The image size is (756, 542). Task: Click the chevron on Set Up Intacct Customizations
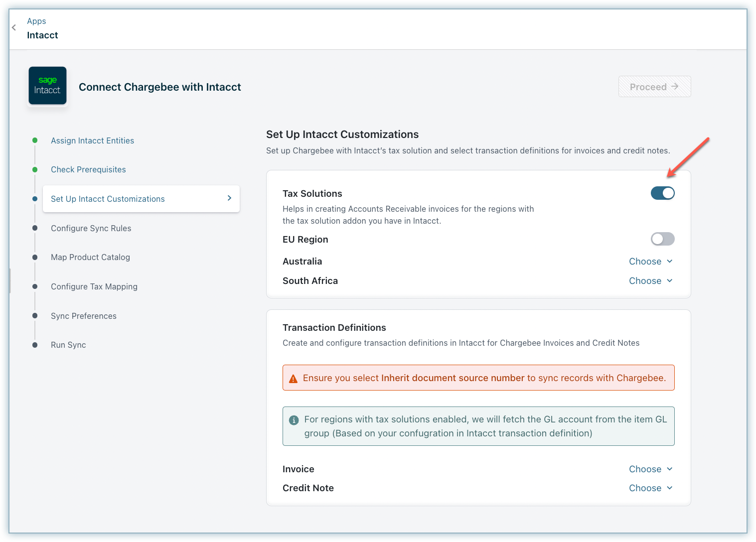pyautogui.click(x=229, y=198)
